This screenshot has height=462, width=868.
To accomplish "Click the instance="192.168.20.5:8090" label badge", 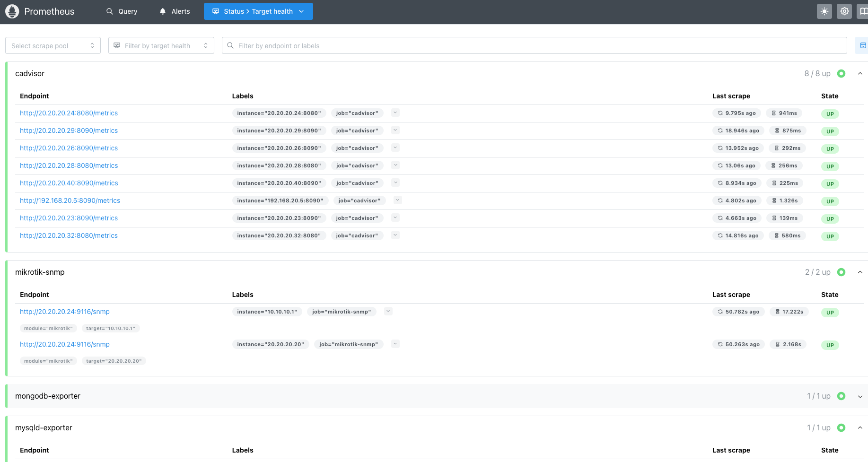I will [x=280, y=200].
